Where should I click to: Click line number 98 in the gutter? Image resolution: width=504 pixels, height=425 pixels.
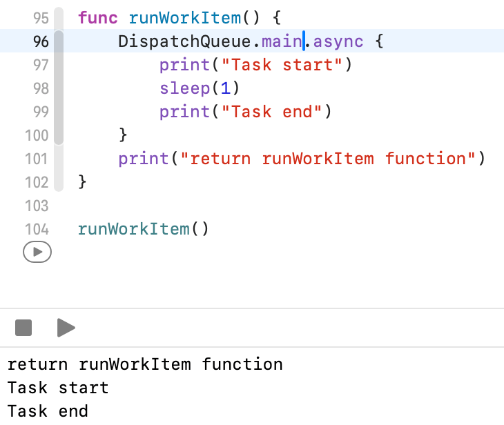(x=41, y=88)
